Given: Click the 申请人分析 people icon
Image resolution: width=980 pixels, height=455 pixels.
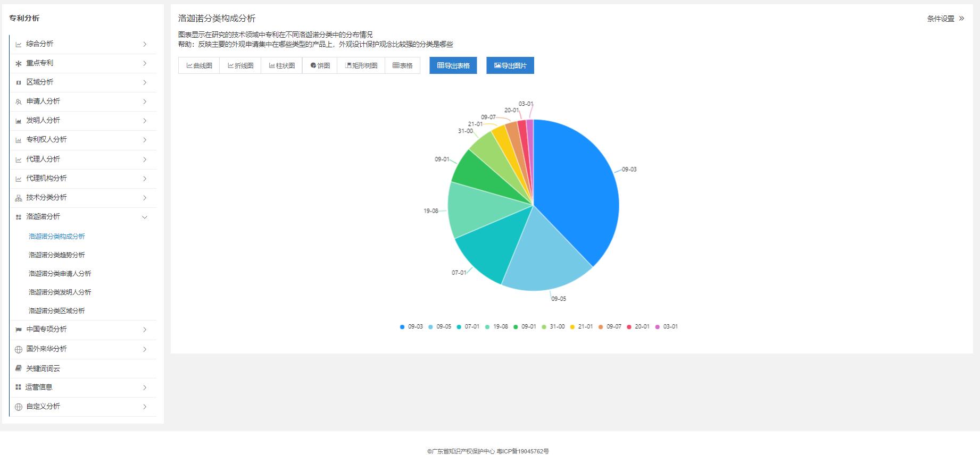Looking at the screenshot, I should coord(19,102).
